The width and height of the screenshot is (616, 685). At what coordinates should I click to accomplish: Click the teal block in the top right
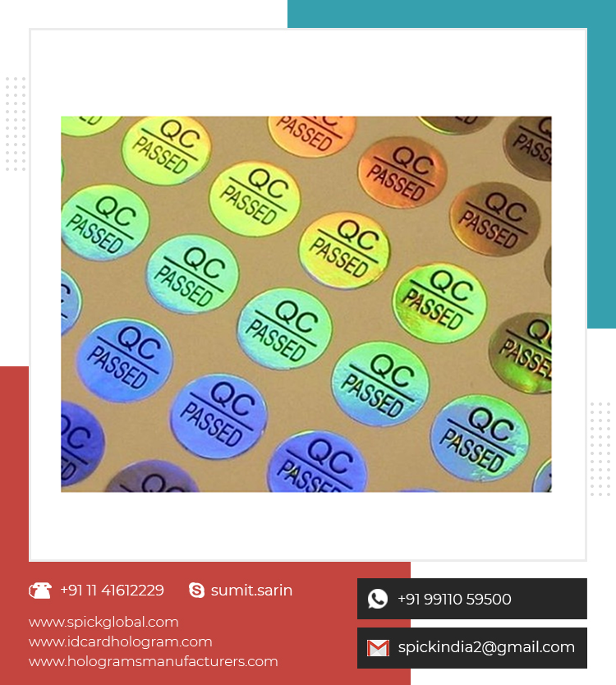[601, 175]
